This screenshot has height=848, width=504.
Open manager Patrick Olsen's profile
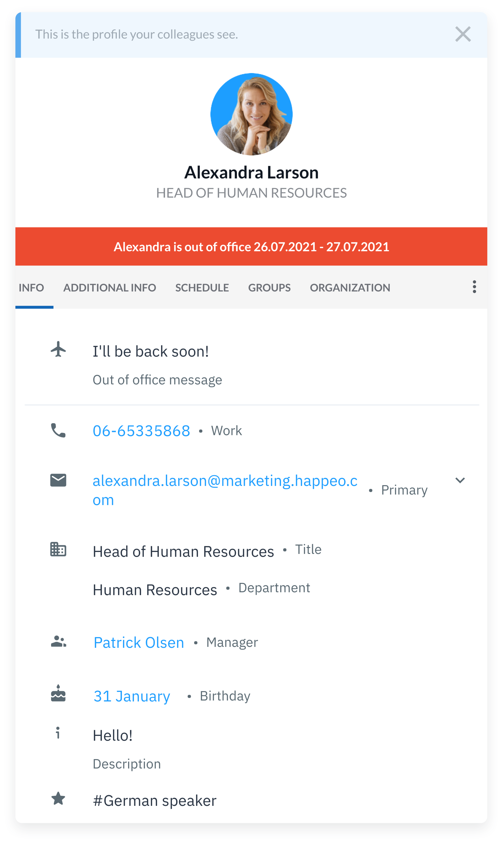[139, 642]
